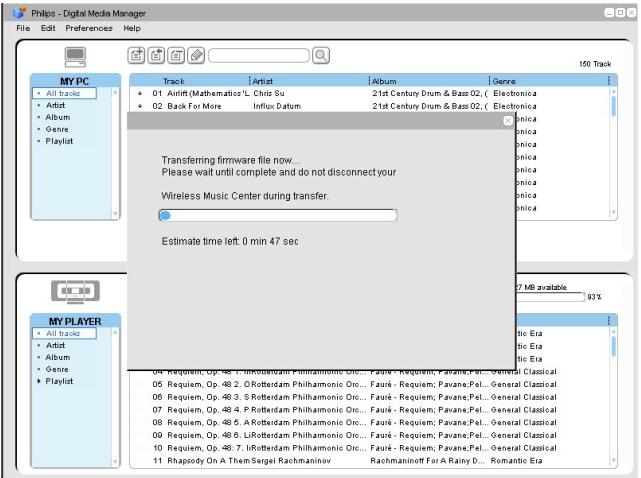Select Playlist under MY PC
Screen dimensions: 641x478
[x=59, y=141]
